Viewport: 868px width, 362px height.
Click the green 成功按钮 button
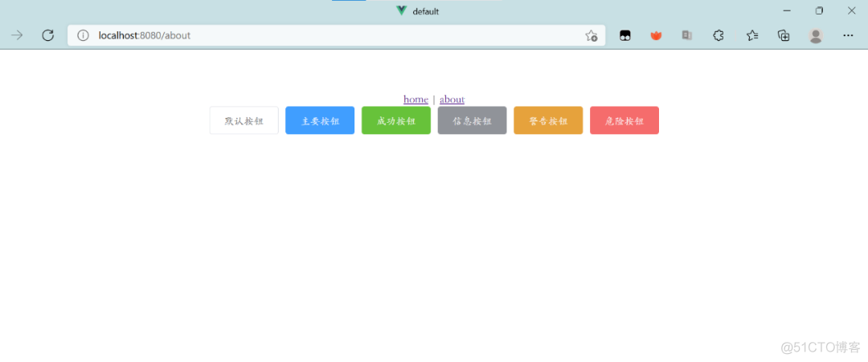coord(396,120)
